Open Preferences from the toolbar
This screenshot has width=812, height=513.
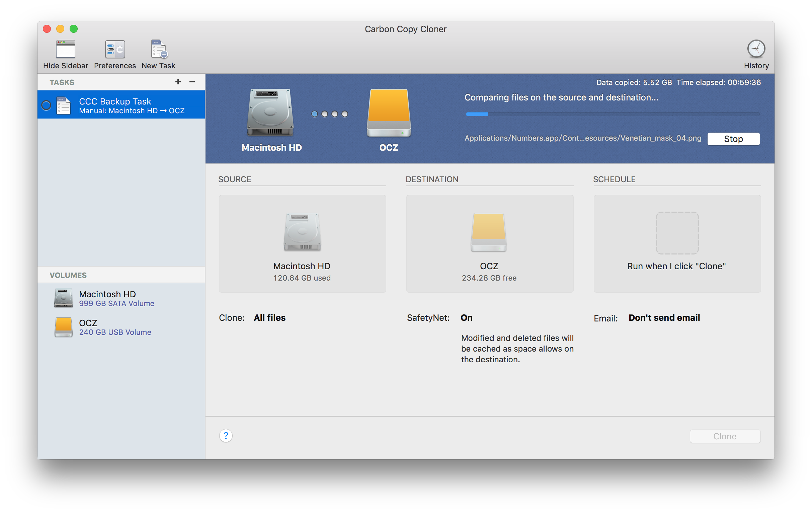tap(115, 50)
